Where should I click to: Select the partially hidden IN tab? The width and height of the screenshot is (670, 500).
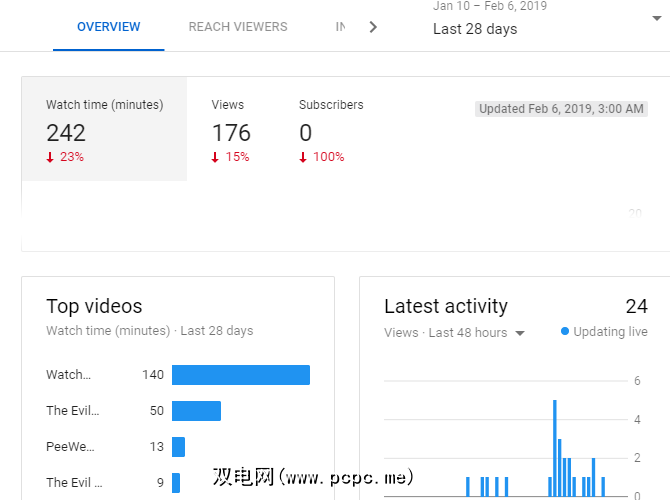341,27
